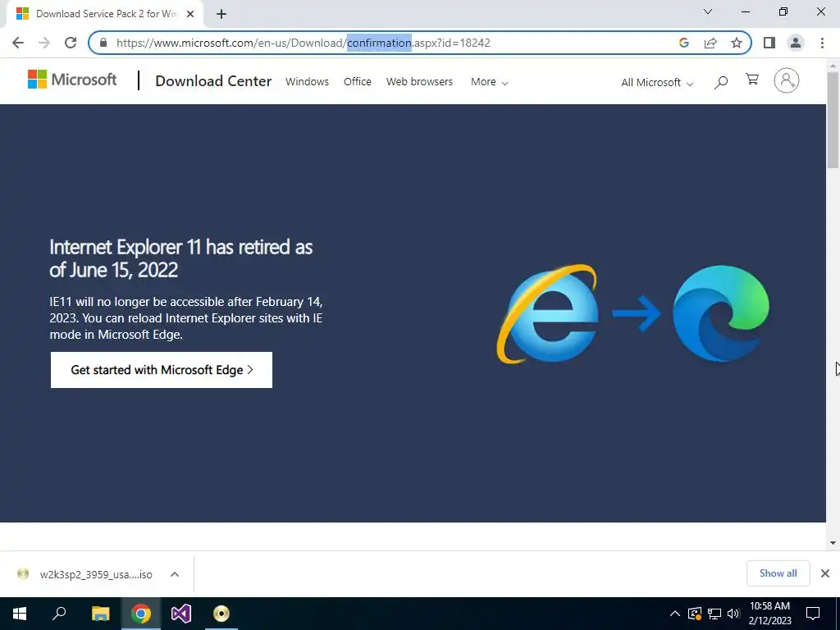Screen dimensions: 840x630
Task: Click the lock site-info icon in address bar
Action: [103, 43]
